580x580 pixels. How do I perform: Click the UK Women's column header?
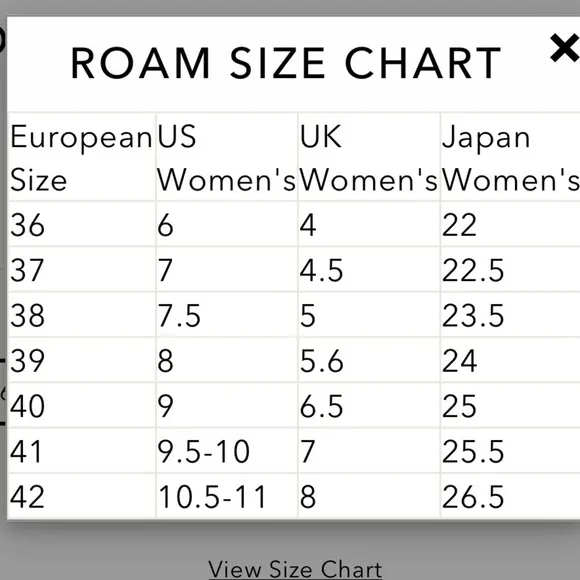pyautogui.click(x=369, y=157)
